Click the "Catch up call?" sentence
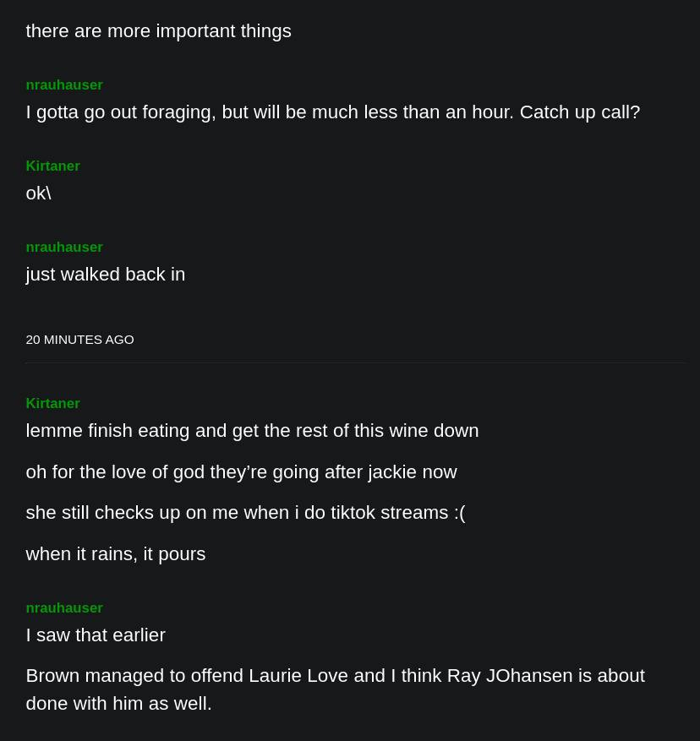 tap(579, 112)
